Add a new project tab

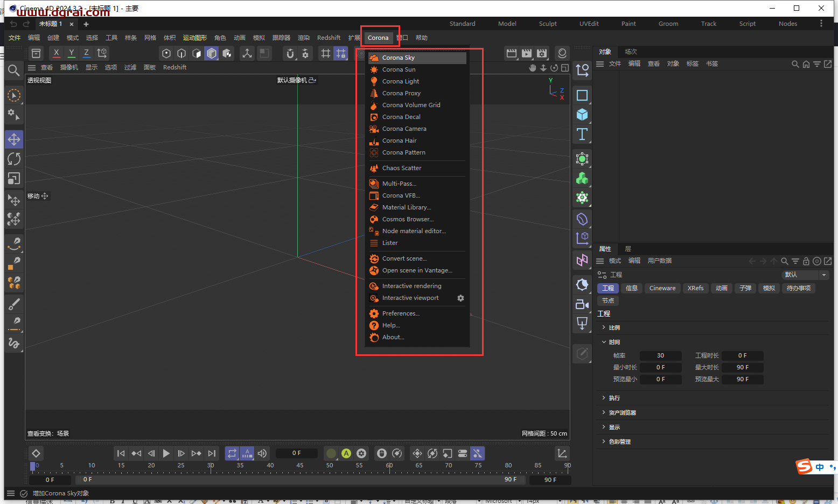(x=86, y=24)
